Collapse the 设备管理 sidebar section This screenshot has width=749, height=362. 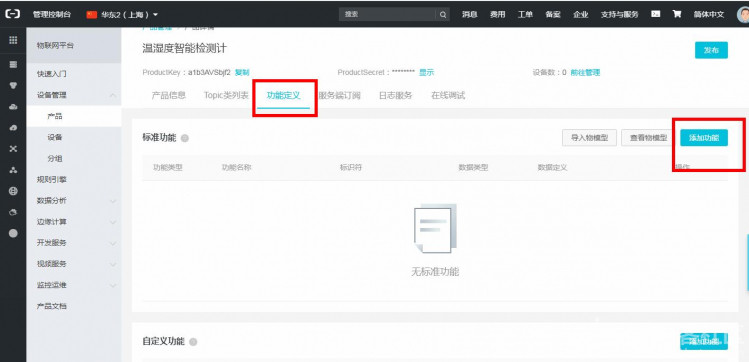click(113, 96)
